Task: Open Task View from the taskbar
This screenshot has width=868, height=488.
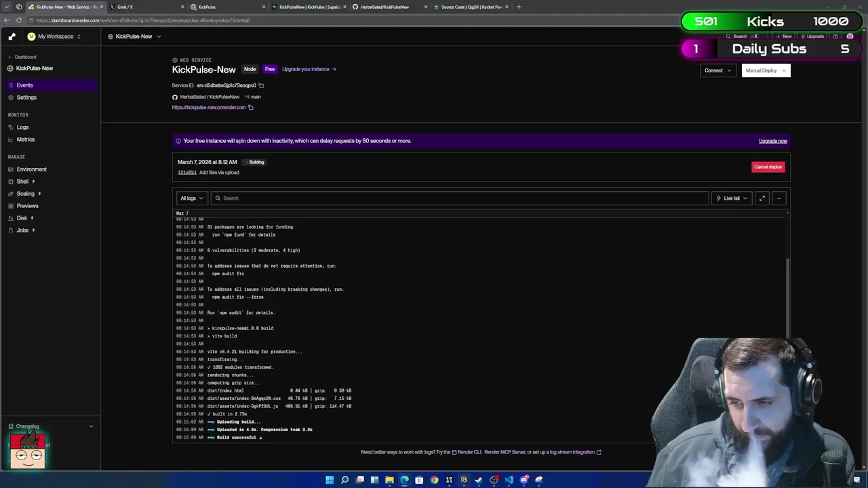Action: click(359, 480)
